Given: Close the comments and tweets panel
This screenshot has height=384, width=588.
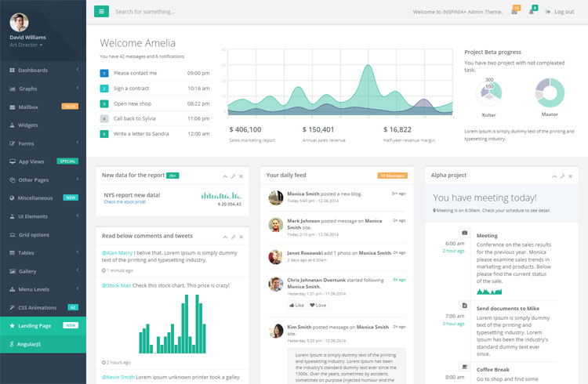Looking at the screenshot, I should tap(241, 237).
